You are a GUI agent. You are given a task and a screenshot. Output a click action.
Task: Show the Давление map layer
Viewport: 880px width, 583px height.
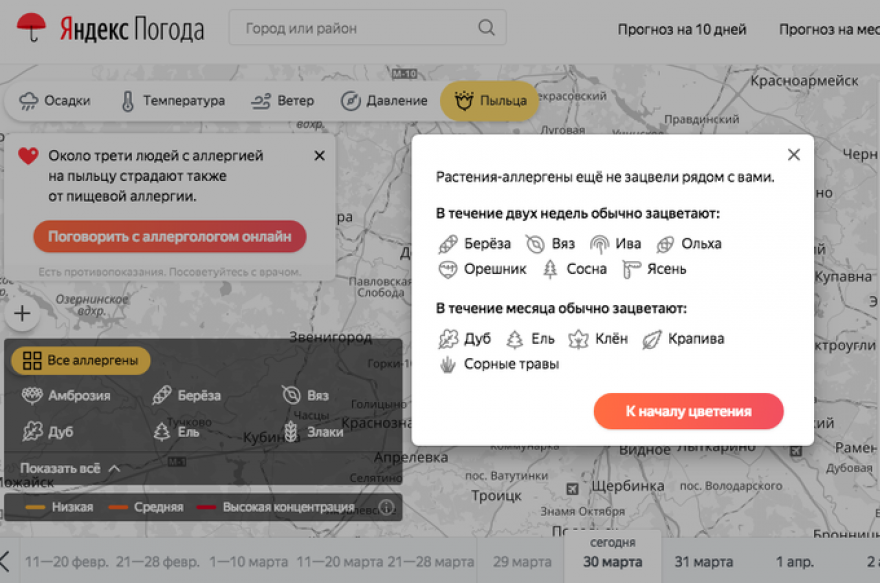384,101
